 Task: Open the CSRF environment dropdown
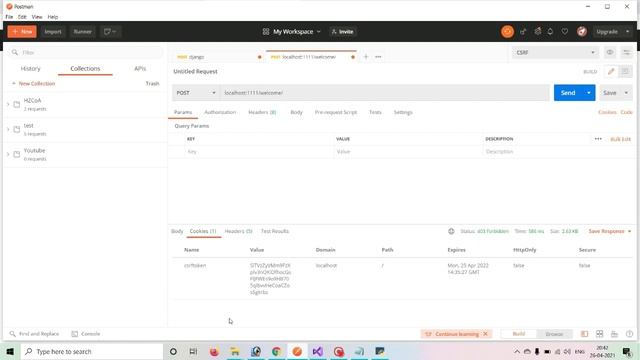pos(555,52)
